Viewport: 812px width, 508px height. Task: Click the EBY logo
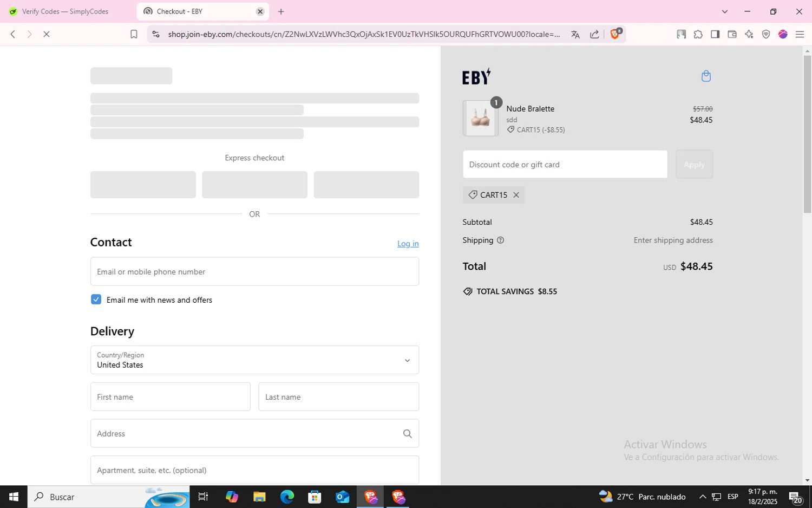coord(476,76)
